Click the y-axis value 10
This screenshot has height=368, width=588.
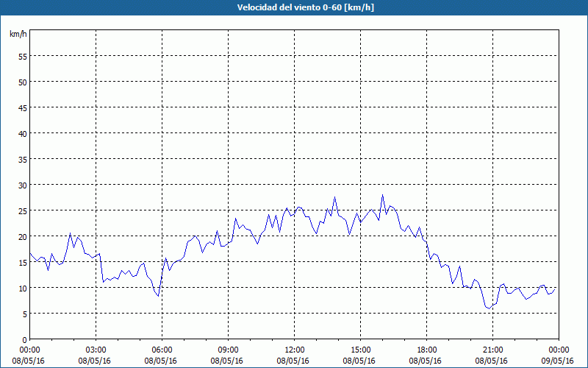[23, 289]
